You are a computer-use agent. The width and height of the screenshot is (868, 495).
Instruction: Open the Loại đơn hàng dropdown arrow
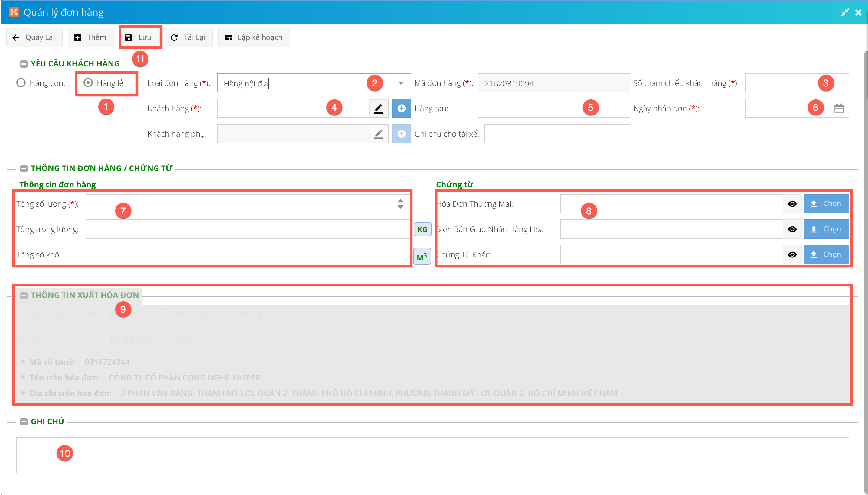(x=401, y=83)
